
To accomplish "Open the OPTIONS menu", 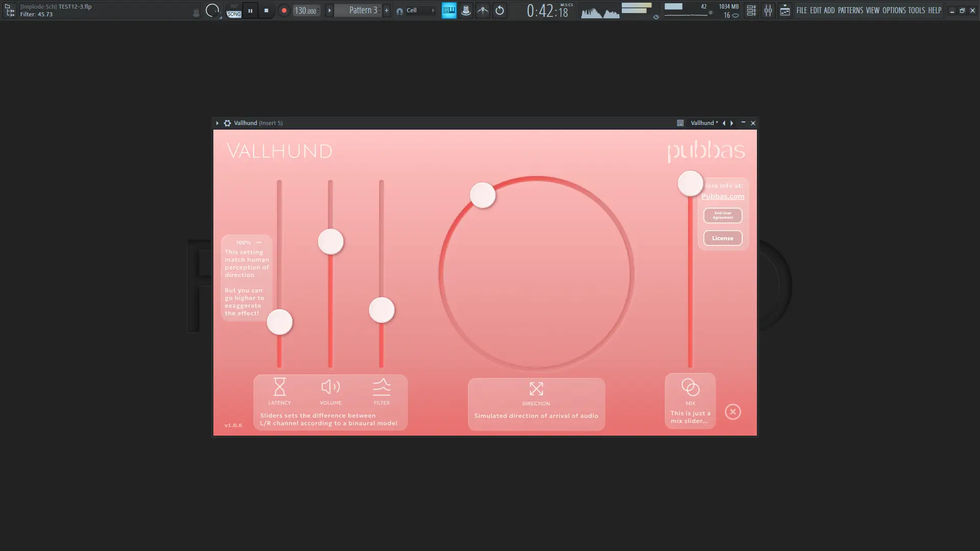I will click(x=894, y=10).
